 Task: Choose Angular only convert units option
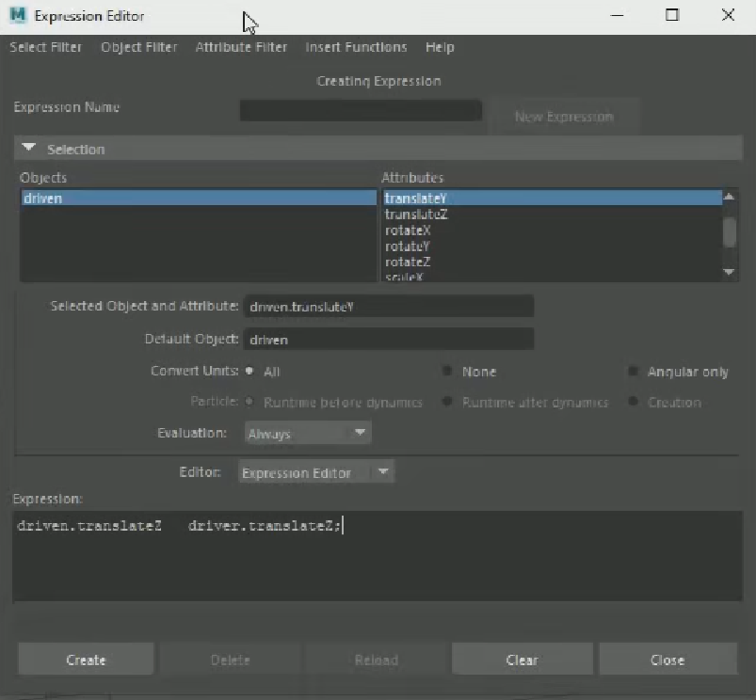635,372
